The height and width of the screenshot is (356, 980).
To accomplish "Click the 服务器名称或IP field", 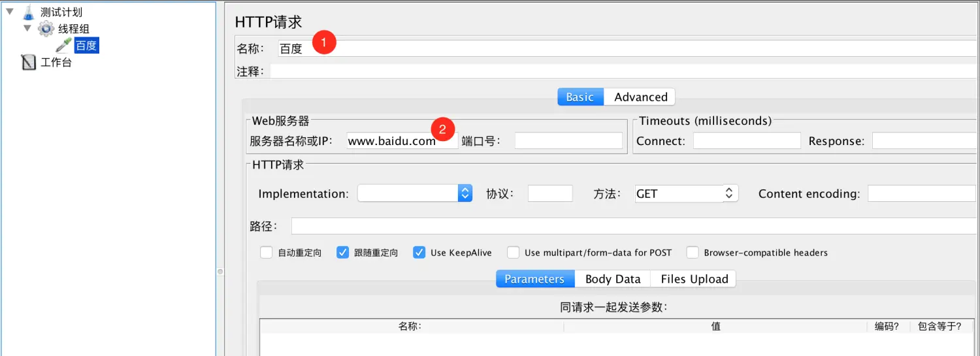I will [402, 140].
